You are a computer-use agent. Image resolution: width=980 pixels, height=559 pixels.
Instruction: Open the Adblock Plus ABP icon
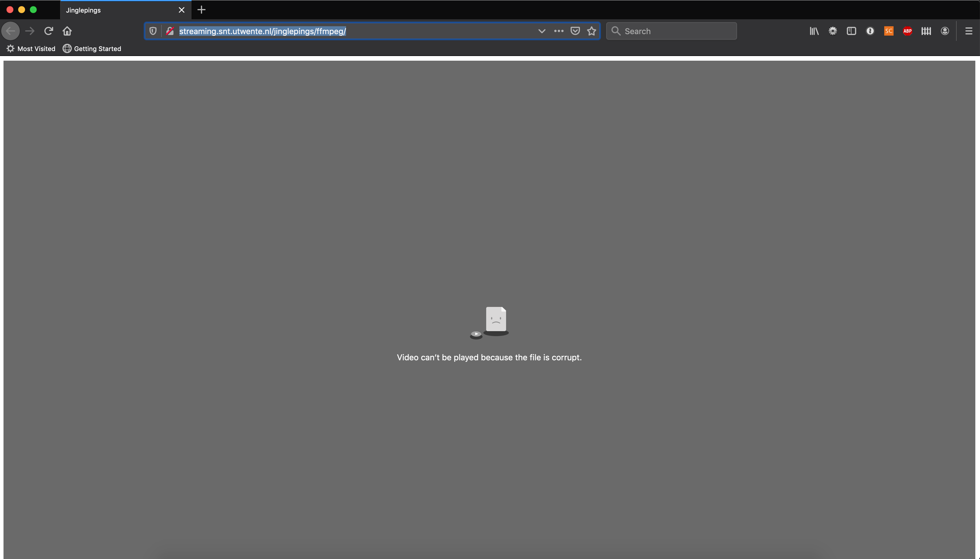907,31
